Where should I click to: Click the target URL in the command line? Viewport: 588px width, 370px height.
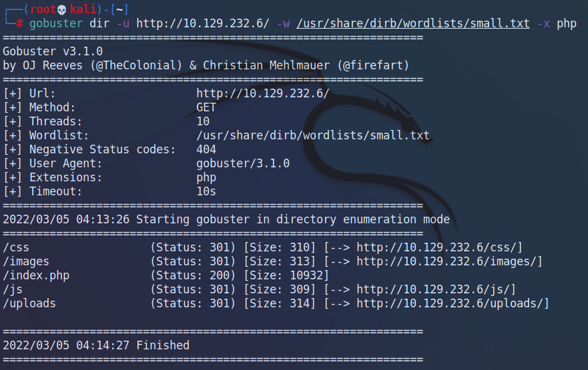pyautogui.click(x=203, y=23)
